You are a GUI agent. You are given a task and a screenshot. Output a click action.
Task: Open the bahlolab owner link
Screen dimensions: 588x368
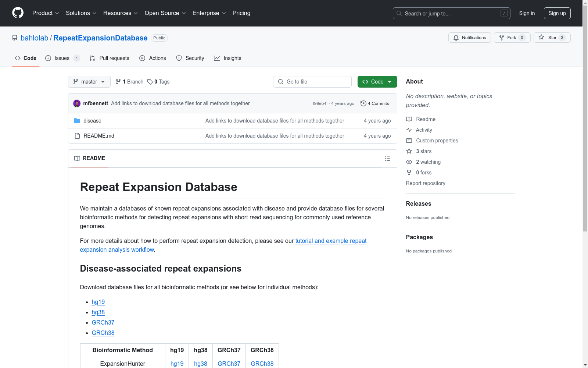tap(35, 38)
